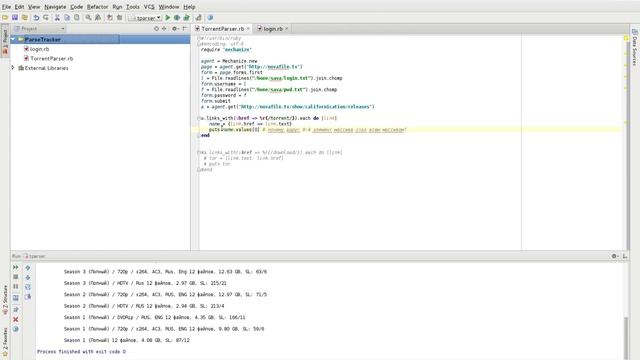
Task: Click the Copy toolbar icon
Action: [x=67, y=18]
